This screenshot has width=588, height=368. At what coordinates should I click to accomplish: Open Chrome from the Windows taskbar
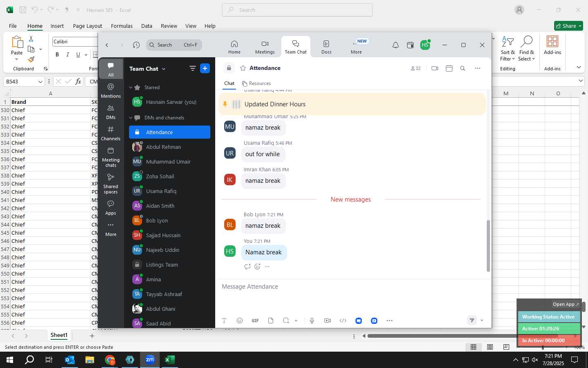[110, 360]
